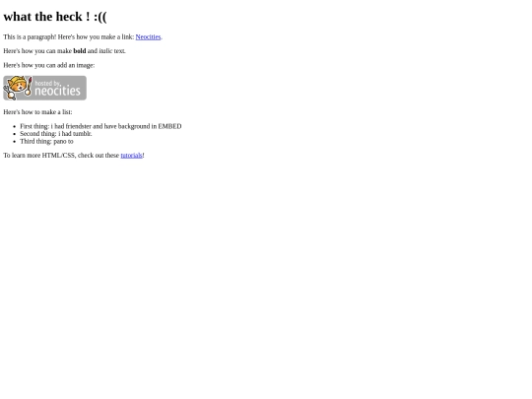532x399 pixels.
Task: Click the italic word in the second paragraph
Action: coord(105,51)
